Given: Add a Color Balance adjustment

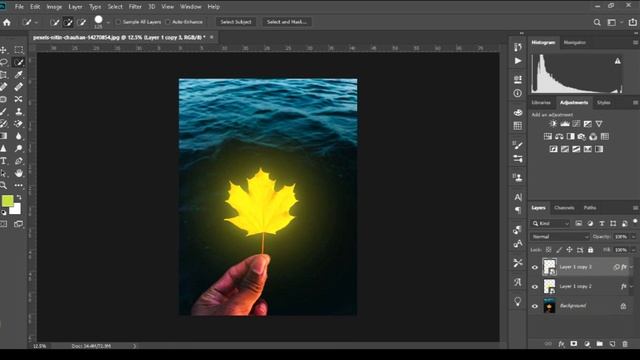Looking at the screenshot, I should [559, 137].
